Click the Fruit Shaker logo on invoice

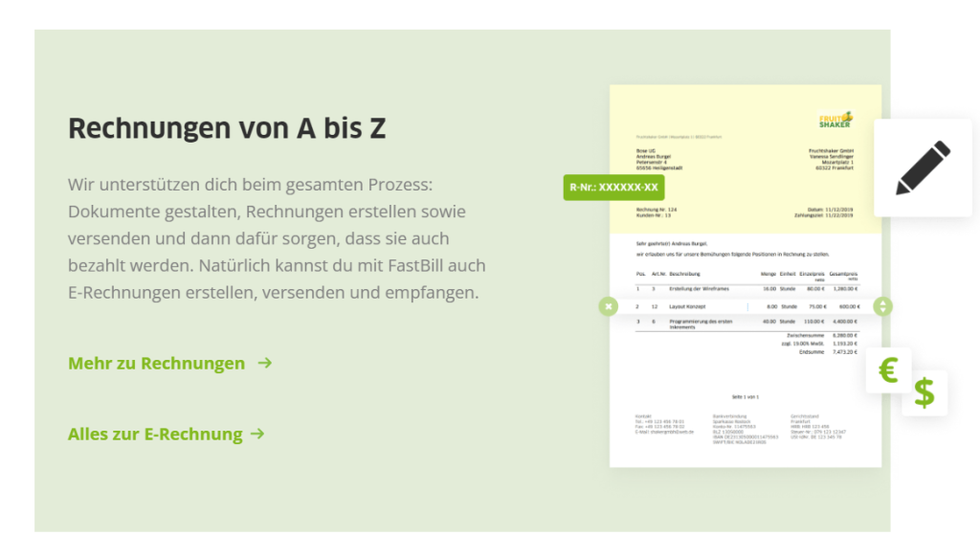tap(835, 121)
